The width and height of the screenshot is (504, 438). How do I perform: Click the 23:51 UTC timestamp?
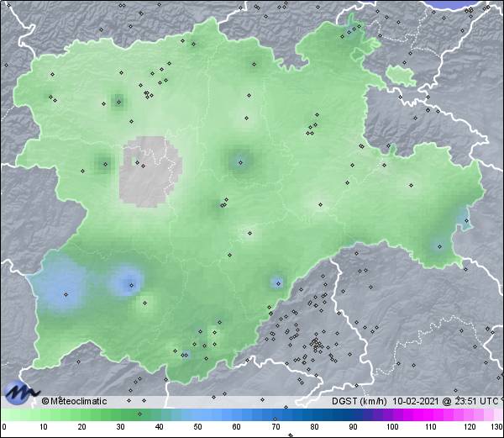click(x=475, y=401)
